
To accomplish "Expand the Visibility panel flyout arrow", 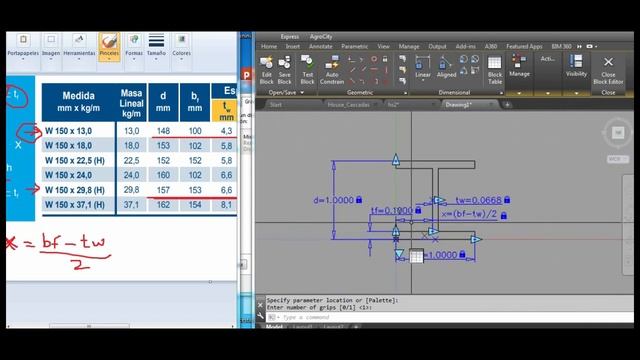I will (x=576, y=93).
